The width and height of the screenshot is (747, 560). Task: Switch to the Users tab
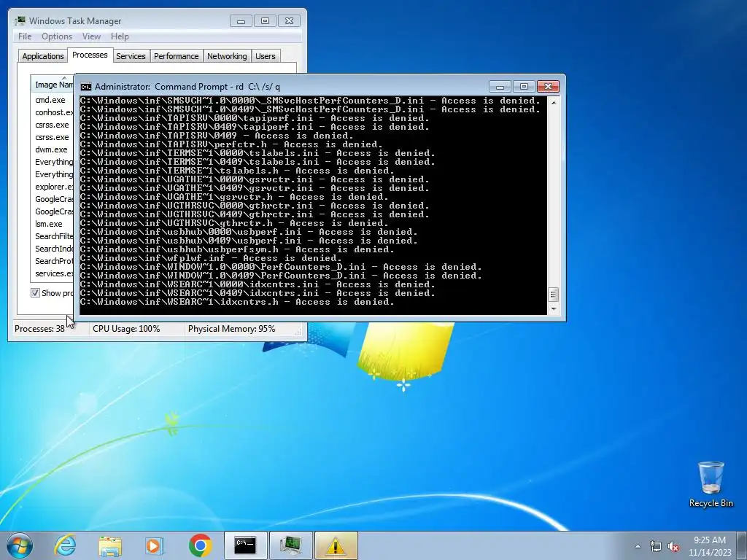coord(266,56)
